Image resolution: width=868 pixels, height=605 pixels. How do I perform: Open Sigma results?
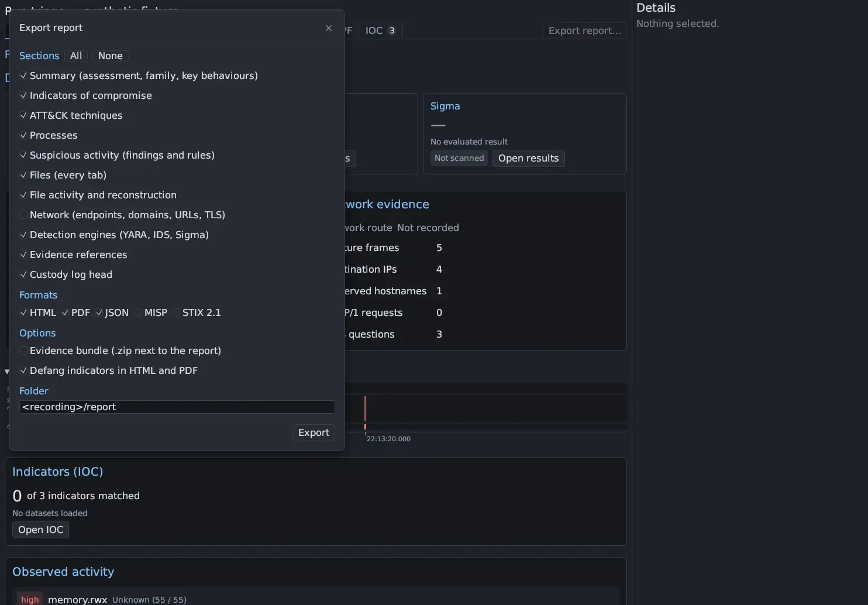pos(528,158)
